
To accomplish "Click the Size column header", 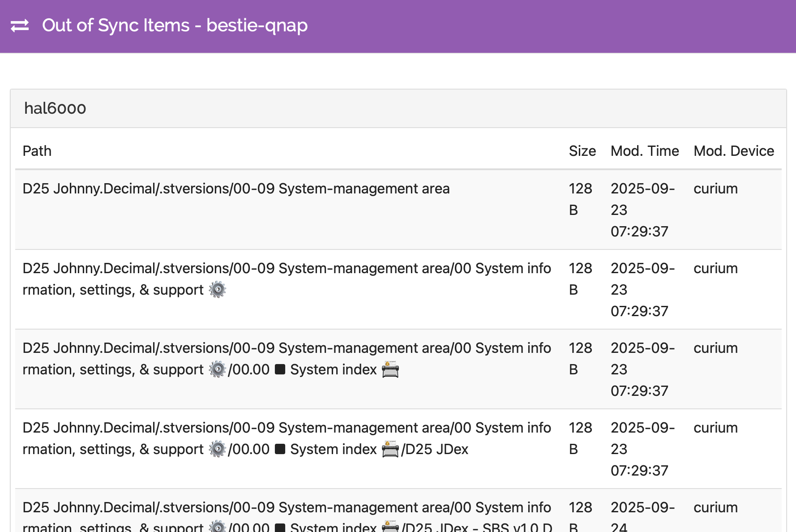I will (582, 151).
